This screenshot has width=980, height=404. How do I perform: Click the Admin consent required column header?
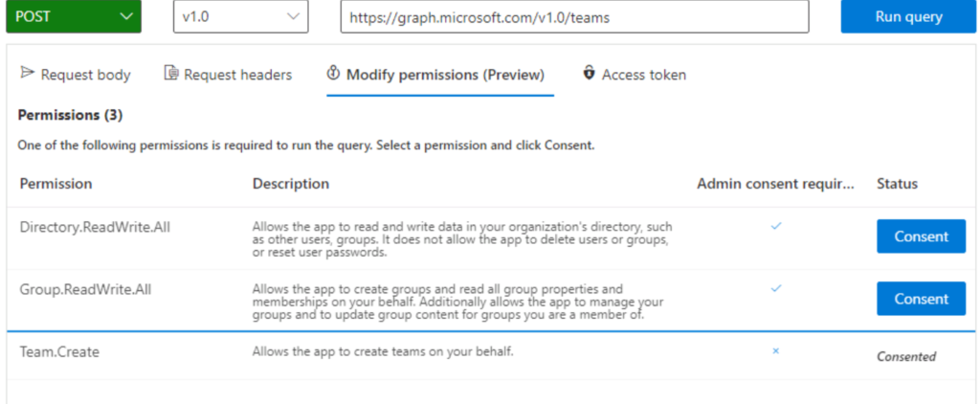775,184
